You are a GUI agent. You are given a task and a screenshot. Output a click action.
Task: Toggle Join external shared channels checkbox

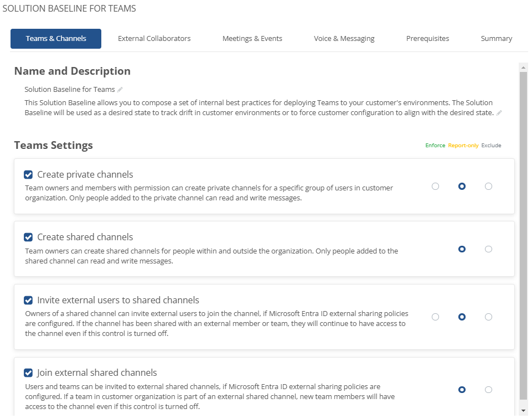pos(28,373)
